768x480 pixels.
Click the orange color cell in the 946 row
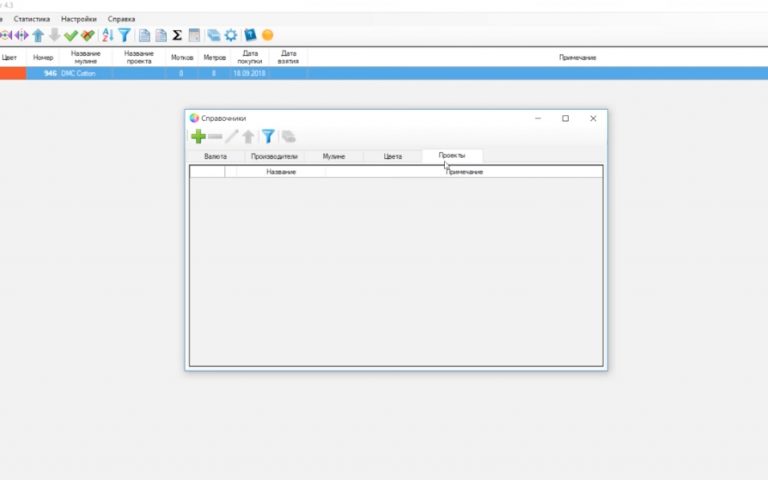click(x=13, y=73)
